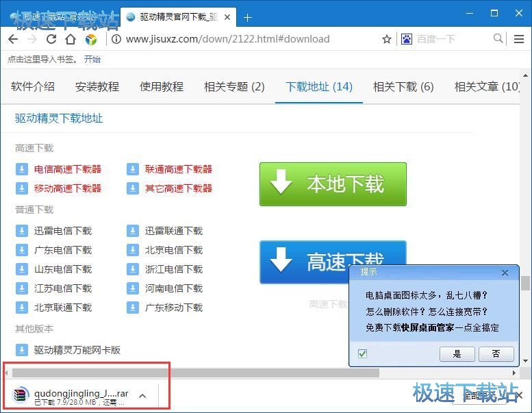Viewport: 532px width, 413px height.
Task: Click the colorful browser logo icon
Action: [x=90, y=40]
